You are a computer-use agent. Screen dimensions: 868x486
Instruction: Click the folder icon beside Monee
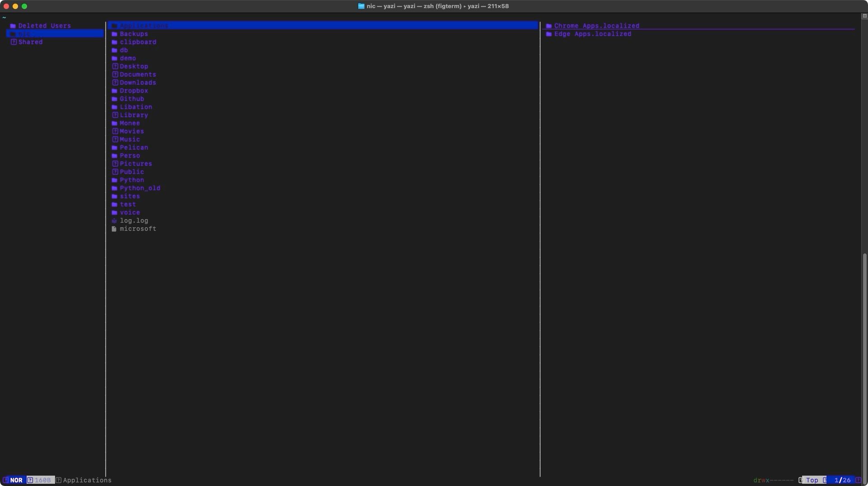coord(115,124)
